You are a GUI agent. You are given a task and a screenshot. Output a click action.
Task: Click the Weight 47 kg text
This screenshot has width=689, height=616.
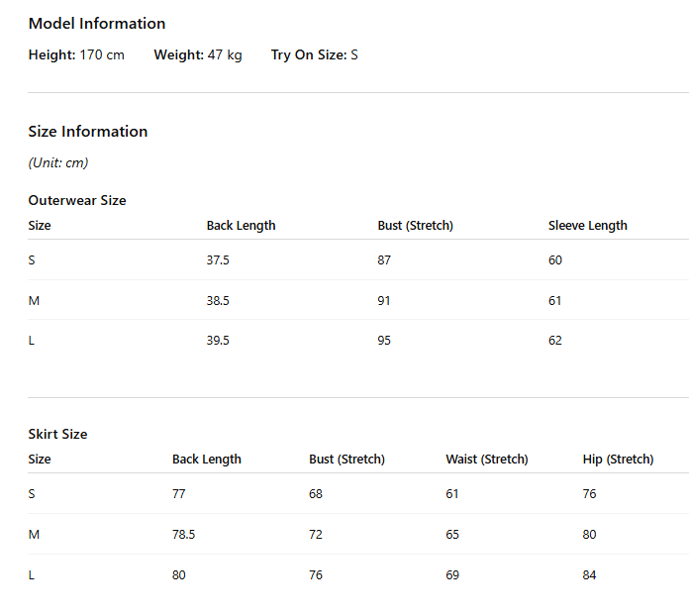(198, 54)
